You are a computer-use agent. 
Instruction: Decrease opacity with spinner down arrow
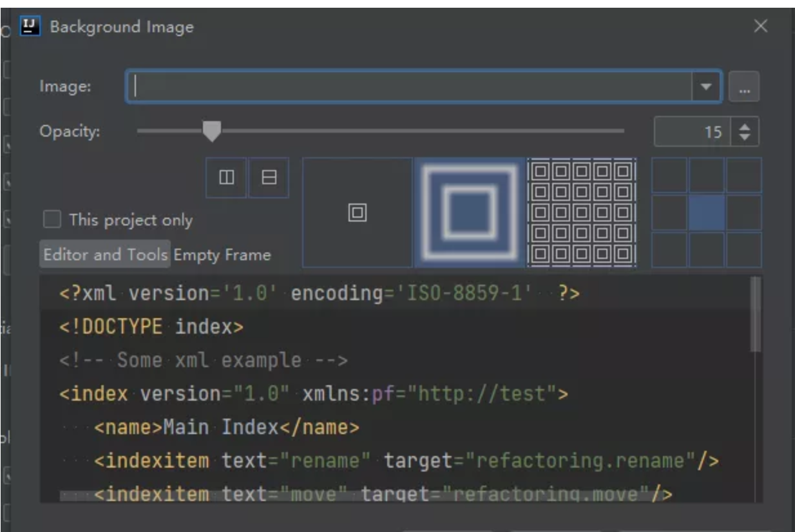point(745,137)
